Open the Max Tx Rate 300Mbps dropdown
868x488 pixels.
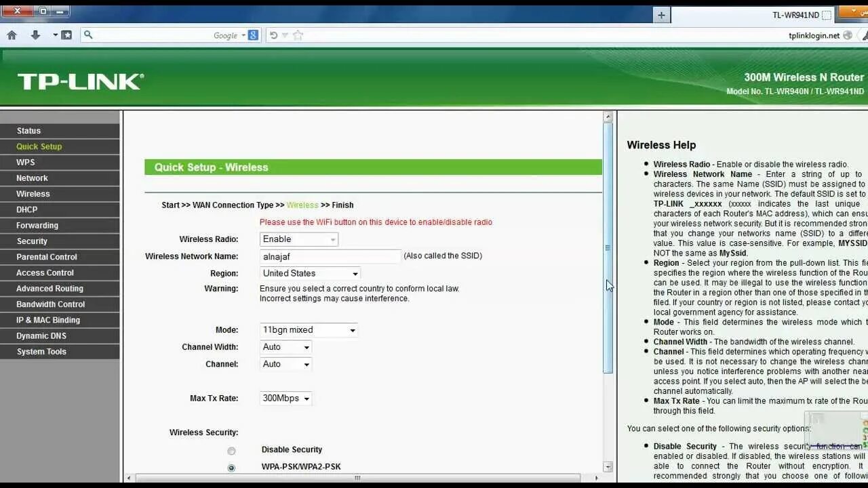pos(285,399)
